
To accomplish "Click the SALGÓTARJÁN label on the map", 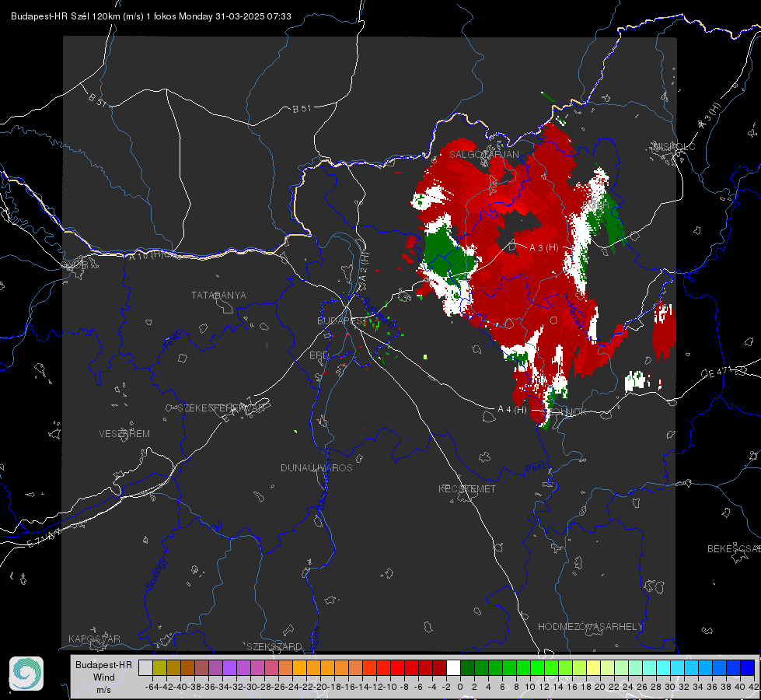I will coord(483,155).
